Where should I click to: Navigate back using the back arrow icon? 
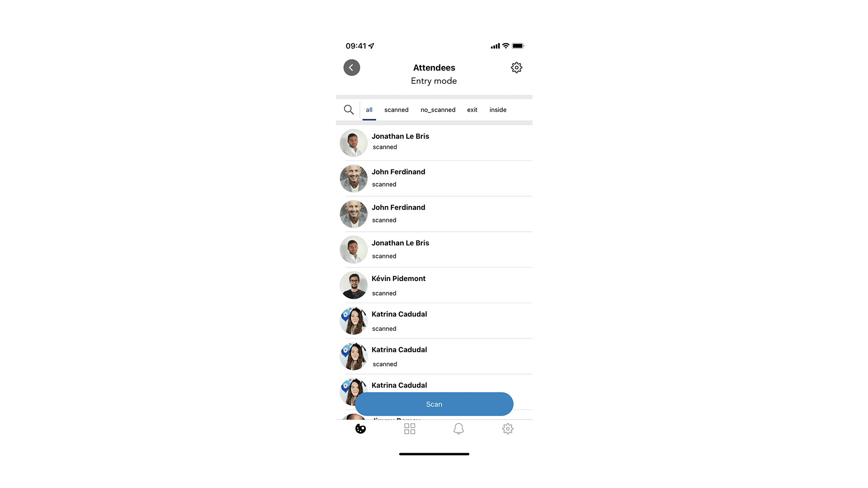[352, 67]
